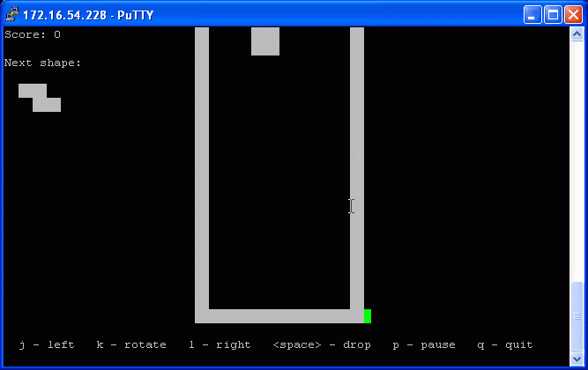Image resolution: width=588 pixels, height=370 pixels.
Task: Close the PuTTY window
Action: click(x=573, y=15)
